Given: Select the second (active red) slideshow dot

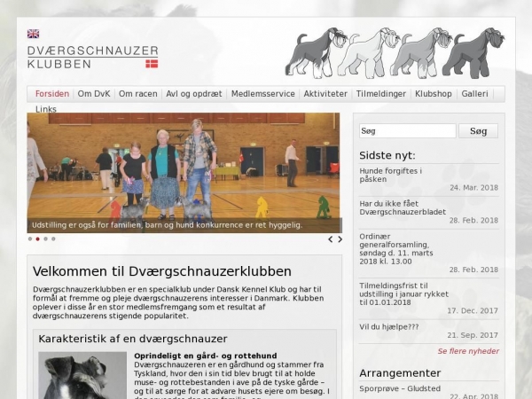Looking at the screenshot, I should 37,239.
